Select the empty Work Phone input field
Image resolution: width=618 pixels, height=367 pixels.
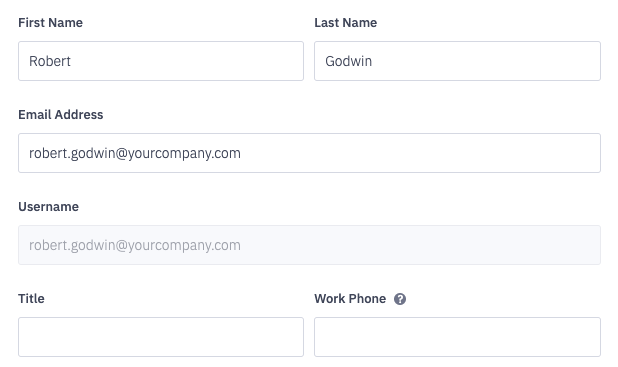[457, 337]
